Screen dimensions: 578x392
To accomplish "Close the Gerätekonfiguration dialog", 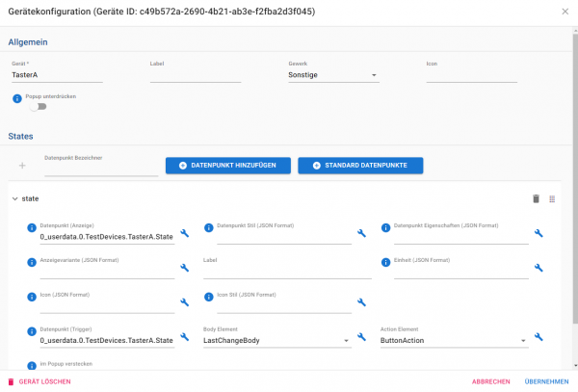I will pos(565,12).
